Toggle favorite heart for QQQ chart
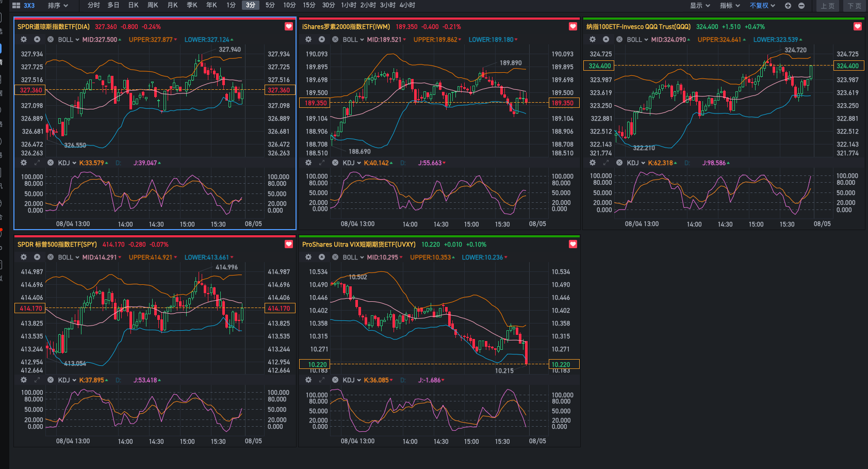Image resolution: width=868 pixels, height=469 pixels. click(858, 27)
